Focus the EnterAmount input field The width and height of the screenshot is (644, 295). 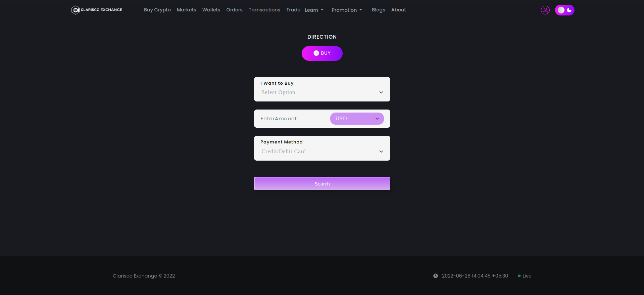pos(292,119)
